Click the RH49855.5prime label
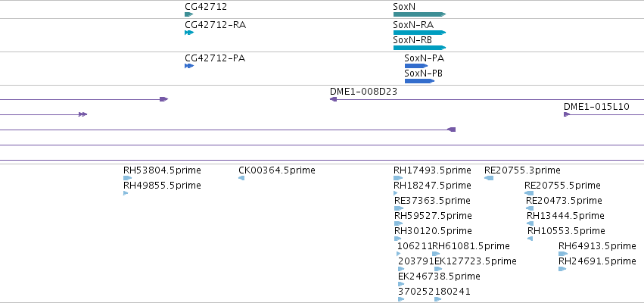 (162, 186)
